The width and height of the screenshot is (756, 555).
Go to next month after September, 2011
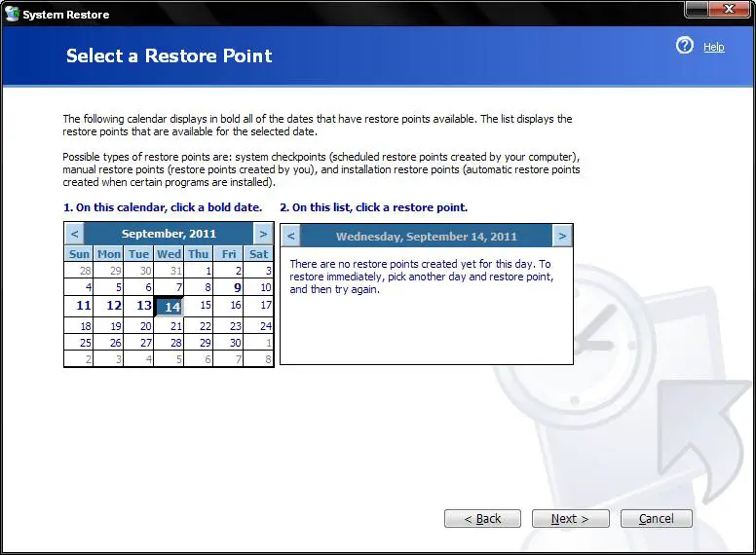[263, 234]
